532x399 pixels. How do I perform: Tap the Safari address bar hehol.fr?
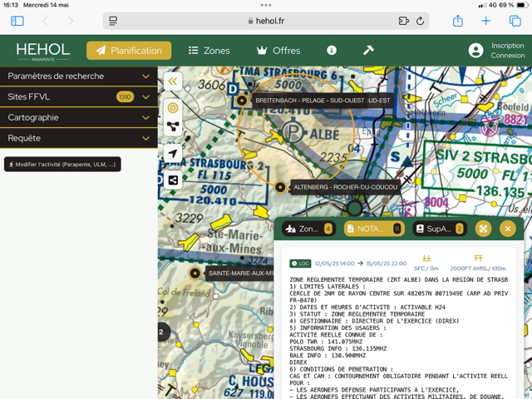(x=266, y=21)
